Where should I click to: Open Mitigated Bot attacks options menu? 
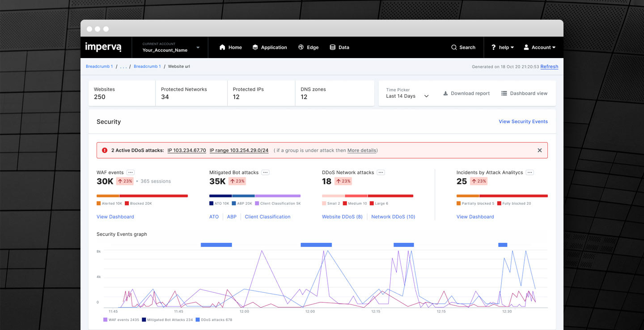[x=265, y=172]
